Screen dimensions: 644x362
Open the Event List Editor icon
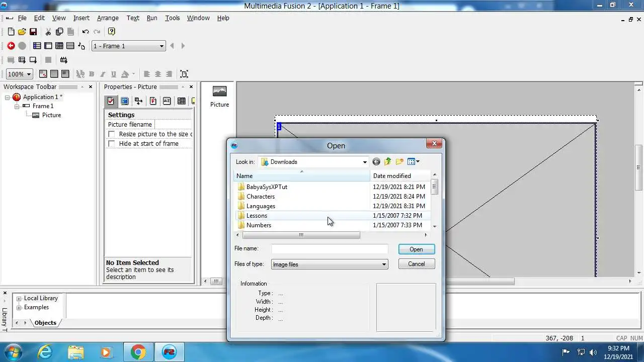pos(70,46)
